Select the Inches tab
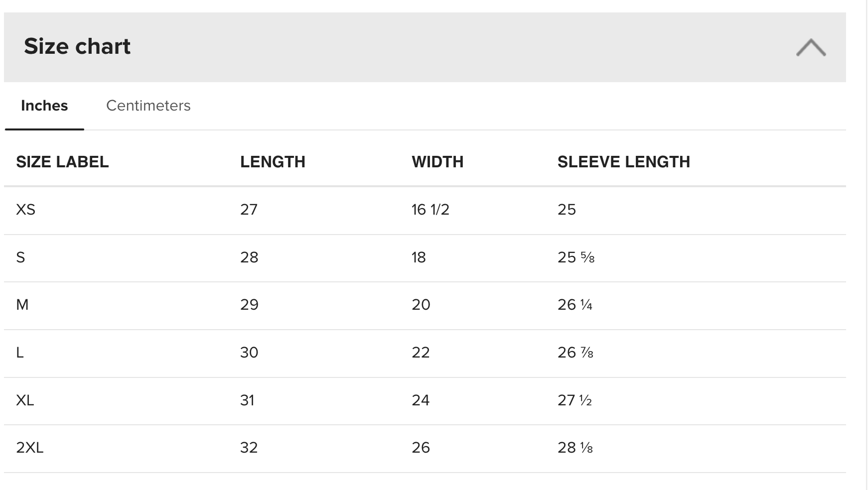Viewport: 868px width, 490px height. pos(44,106)
